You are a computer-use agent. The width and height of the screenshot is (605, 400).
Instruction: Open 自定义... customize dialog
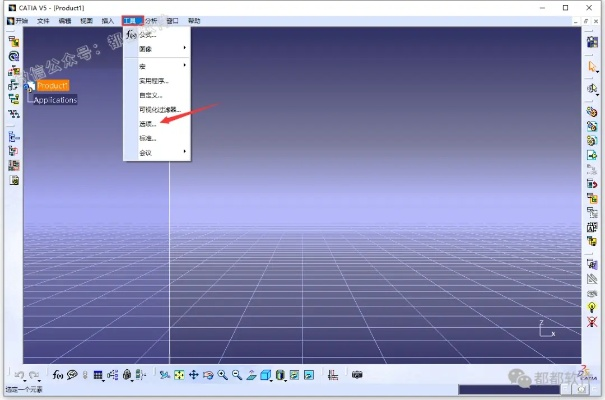[150, 95]
